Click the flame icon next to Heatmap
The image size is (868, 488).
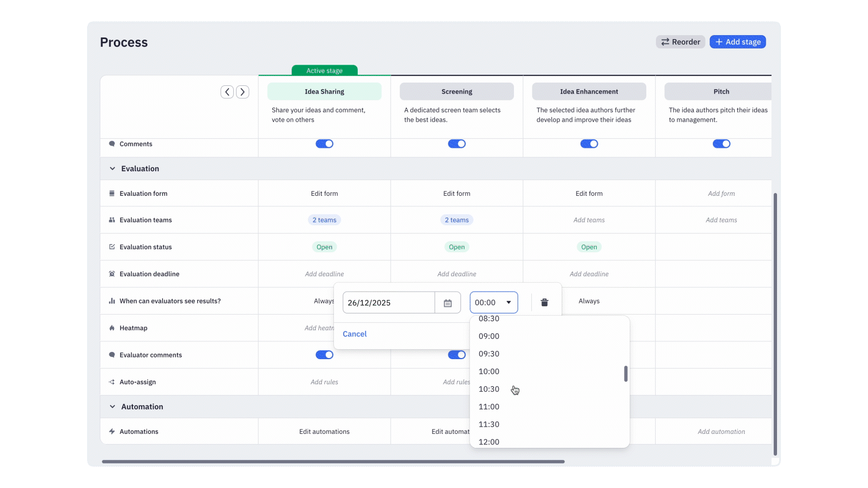coord(111,328)
